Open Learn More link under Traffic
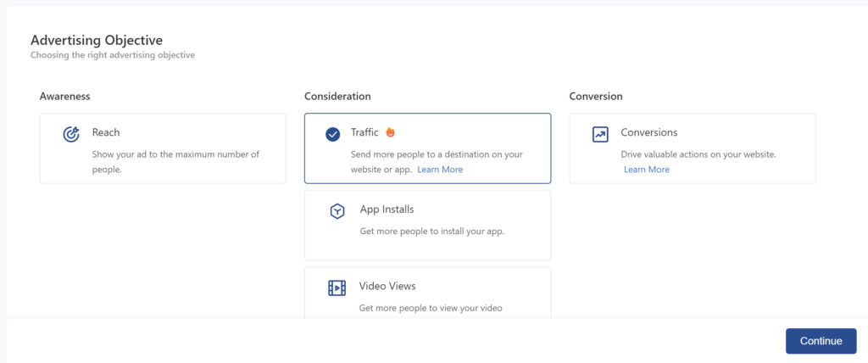The image size is (868, 363). pyautogui.click(x=440, y=170)
